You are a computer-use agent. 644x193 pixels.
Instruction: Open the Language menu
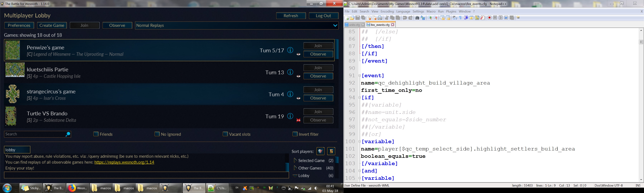click(403, 11)
